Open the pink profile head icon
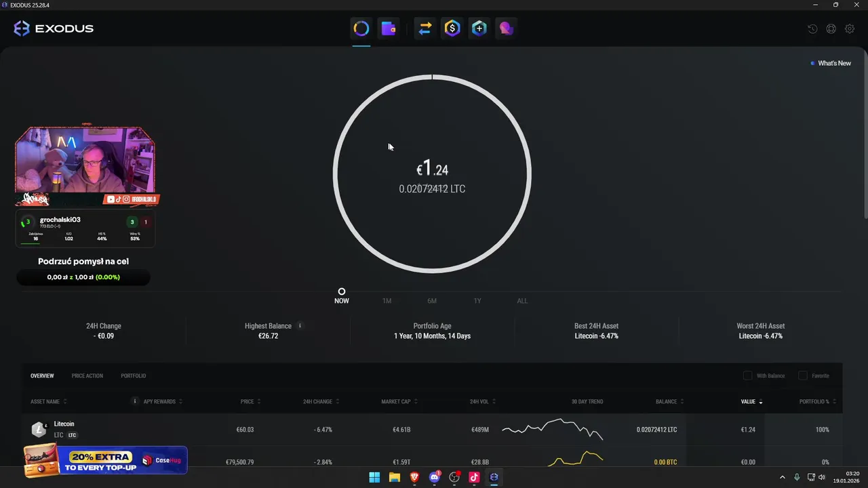Viewport: 868px width, 488px height. point(507,28)
